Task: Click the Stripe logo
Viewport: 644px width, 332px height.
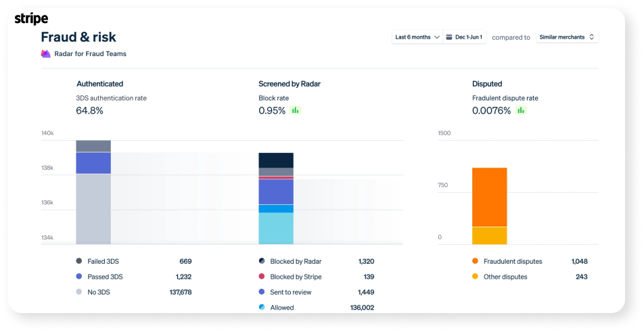Action: coord(31,19)
